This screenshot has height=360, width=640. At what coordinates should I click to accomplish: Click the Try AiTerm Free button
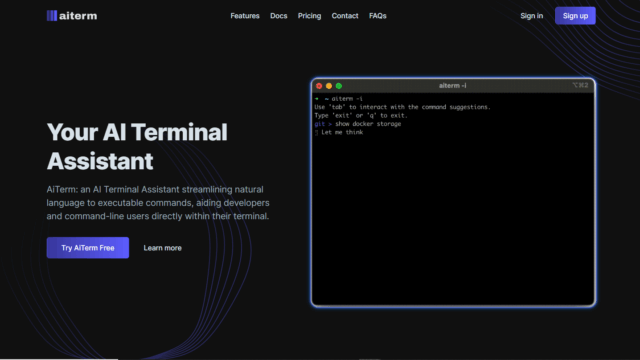pyautogui.click(x=88, y=248)
